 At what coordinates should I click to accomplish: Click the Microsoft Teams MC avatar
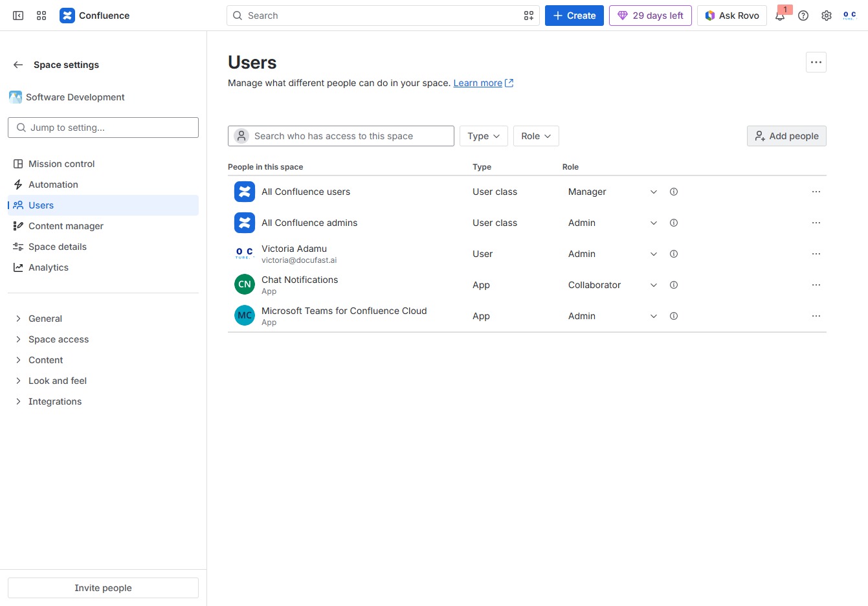click(x=245, y=316)
